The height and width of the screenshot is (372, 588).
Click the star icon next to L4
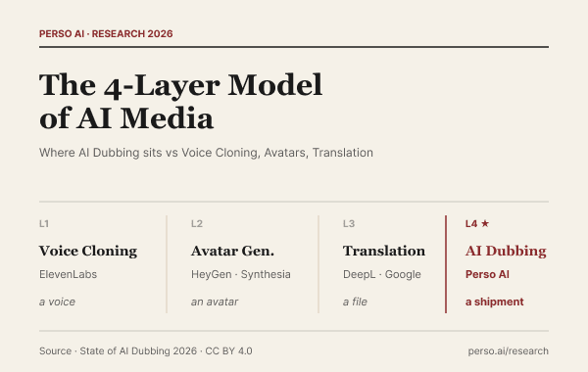(x=485, y=223)
